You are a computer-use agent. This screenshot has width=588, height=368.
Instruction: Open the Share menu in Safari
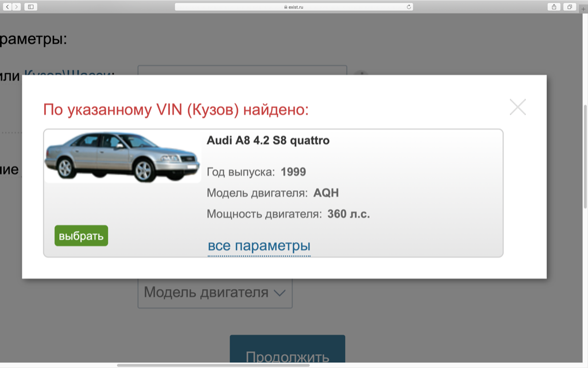[x=554, y=6]
